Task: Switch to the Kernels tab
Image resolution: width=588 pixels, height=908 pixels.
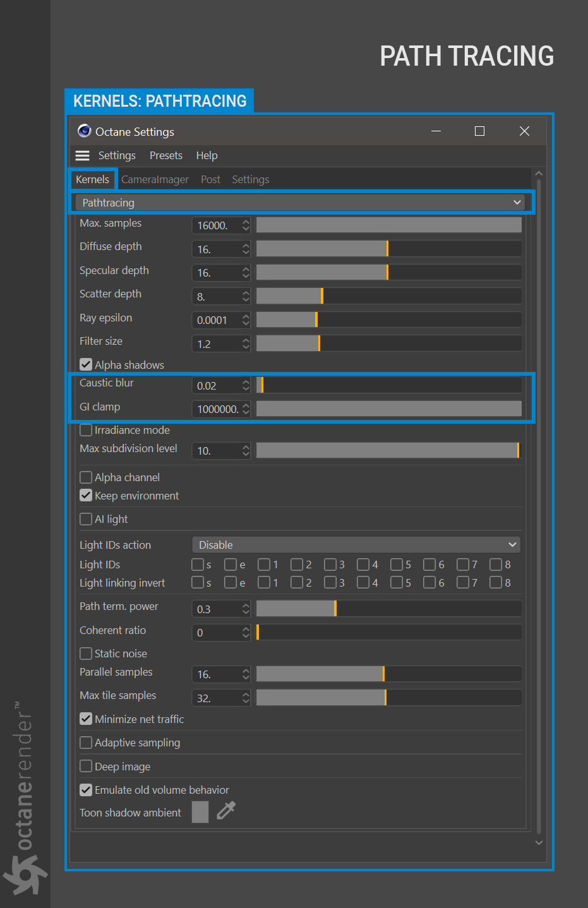Action: tap(92, 179)
